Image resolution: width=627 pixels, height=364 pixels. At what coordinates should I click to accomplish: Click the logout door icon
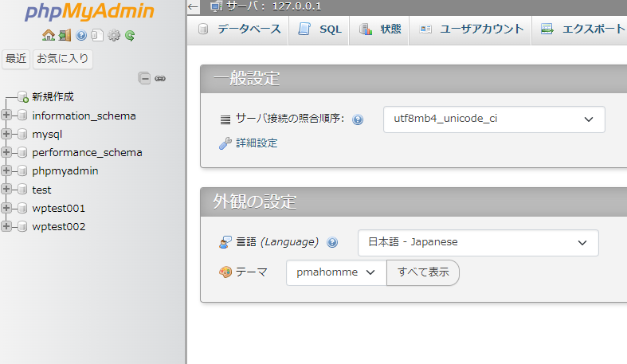pos(65,35)
